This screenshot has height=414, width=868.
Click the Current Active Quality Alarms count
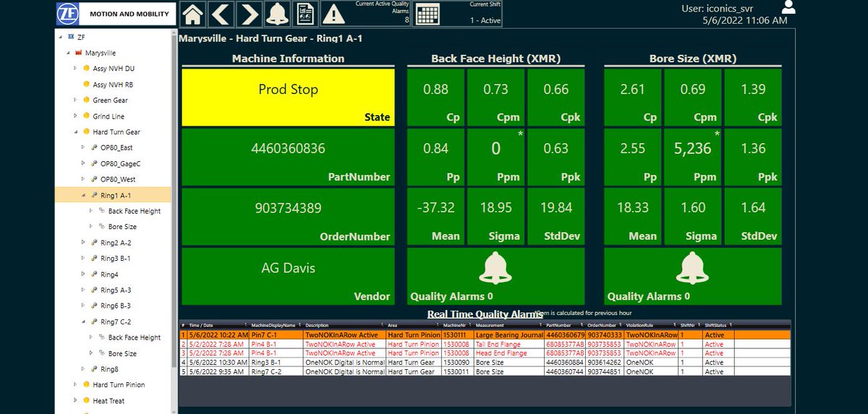click(x=407, y=20)
